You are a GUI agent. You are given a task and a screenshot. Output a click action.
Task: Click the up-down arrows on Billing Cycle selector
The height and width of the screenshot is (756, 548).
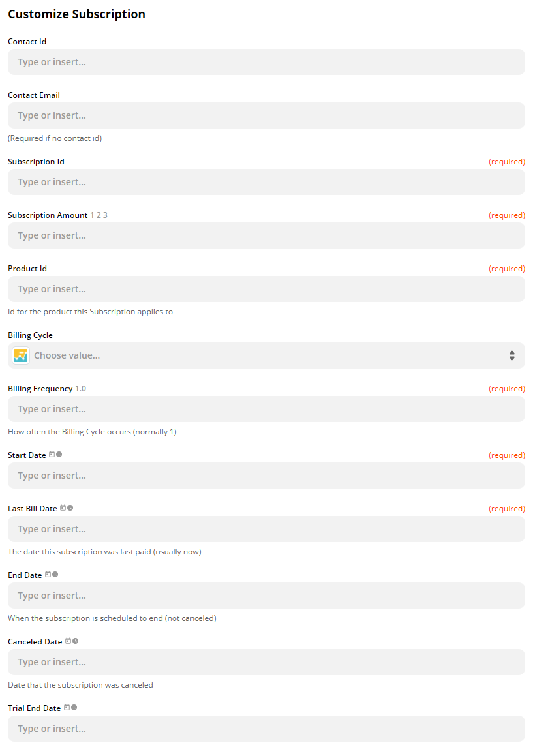tap(512, 355)
